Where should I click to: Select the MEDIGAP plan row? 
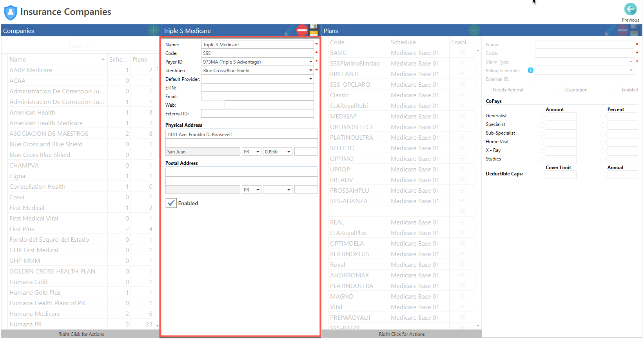[401, 116]
